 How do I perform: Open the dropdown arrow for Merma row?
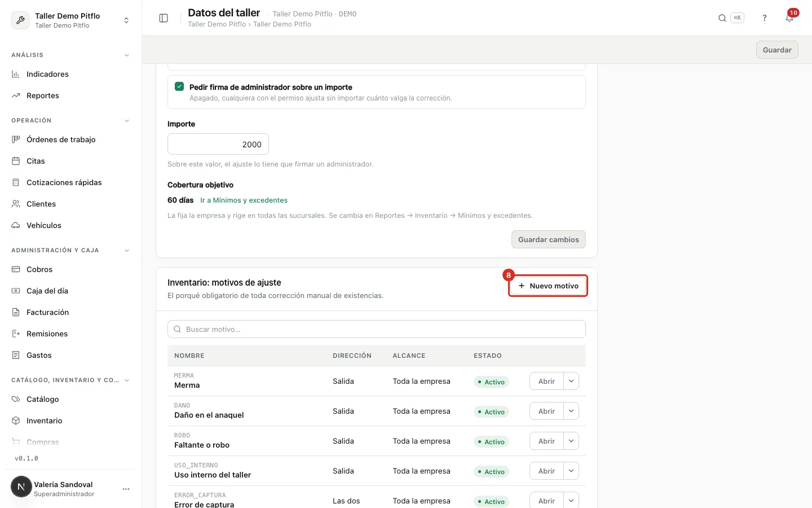571,381
